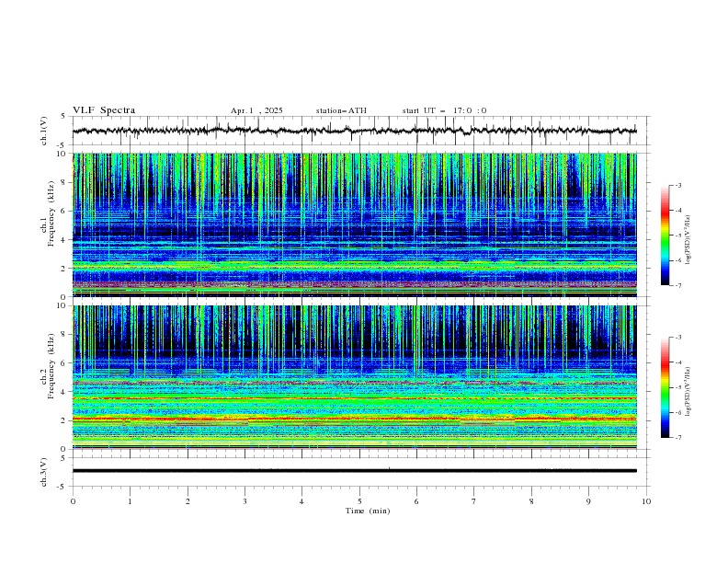Click the "VLF Spectra" plot title
Viewport: 728px width, 563px height.
coord(104,110)
